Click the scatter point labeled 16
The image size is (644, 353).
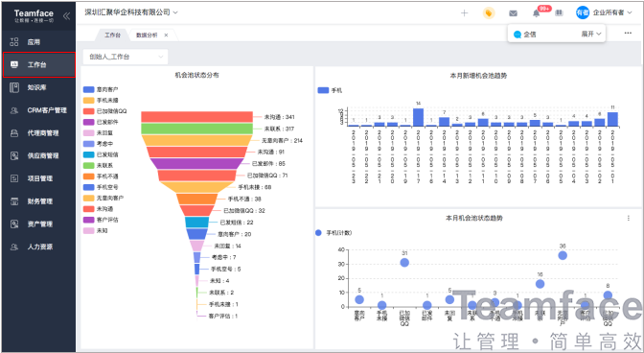point(540,284)
